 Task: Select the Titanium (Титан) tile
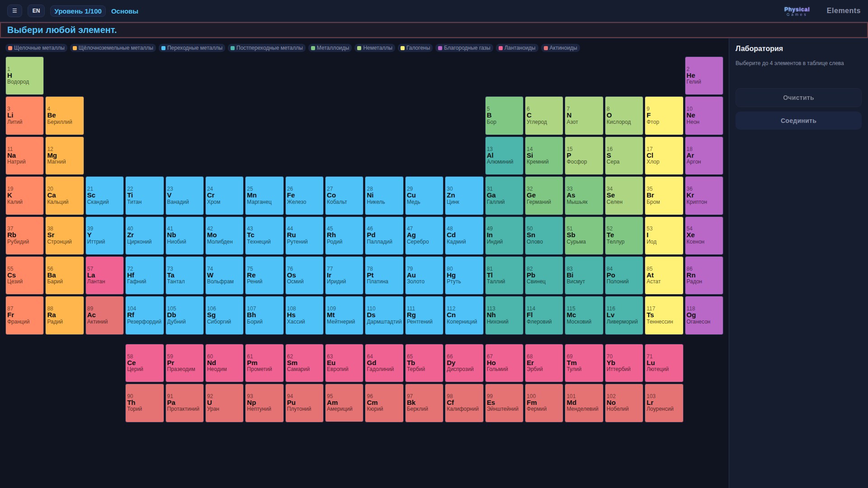145,196
